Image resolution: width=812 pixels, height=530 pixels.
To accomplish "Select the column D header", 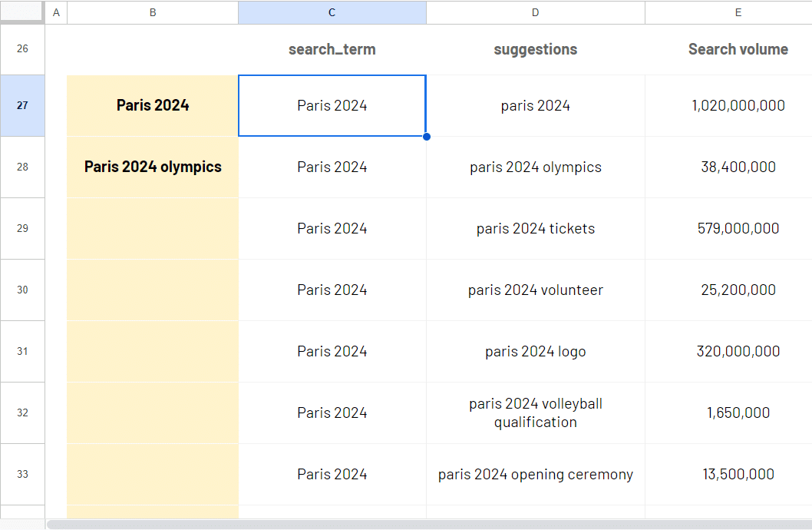I will click(535, 12).
